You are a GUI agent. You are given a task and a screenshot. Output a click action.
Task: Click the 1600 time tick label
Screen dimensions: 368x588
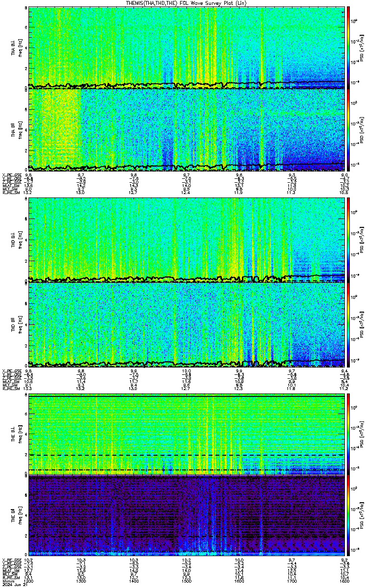pos(239,582)
